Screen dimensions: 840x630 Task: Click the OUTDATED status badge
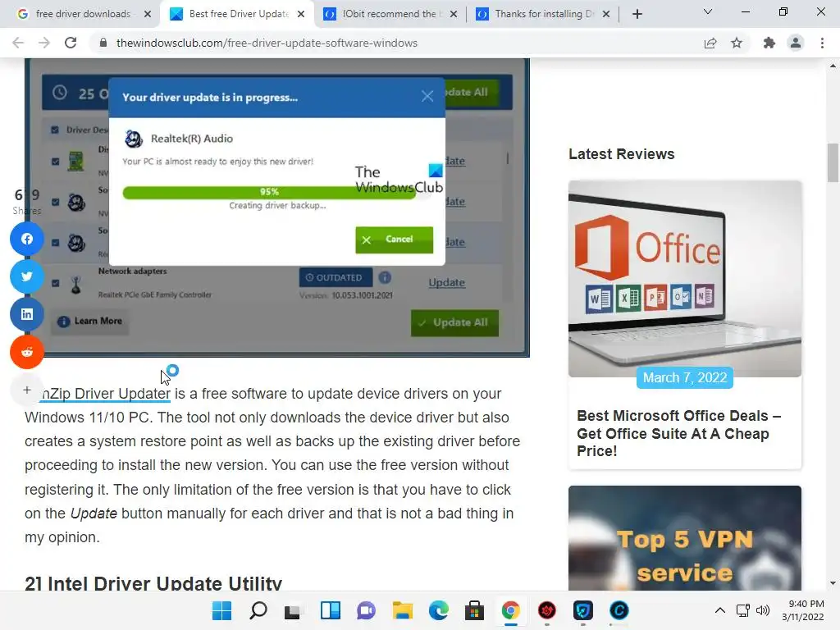(x=336, y=277)
